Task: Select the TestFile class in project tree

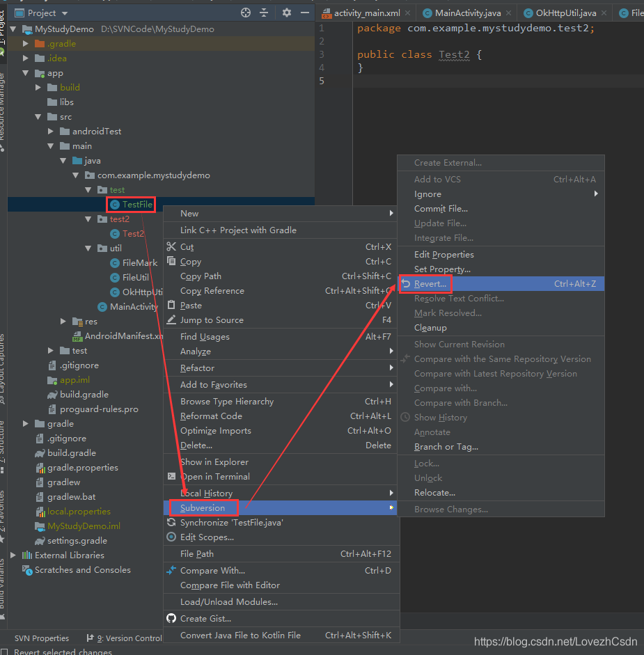Action: (x=136, y=205)
